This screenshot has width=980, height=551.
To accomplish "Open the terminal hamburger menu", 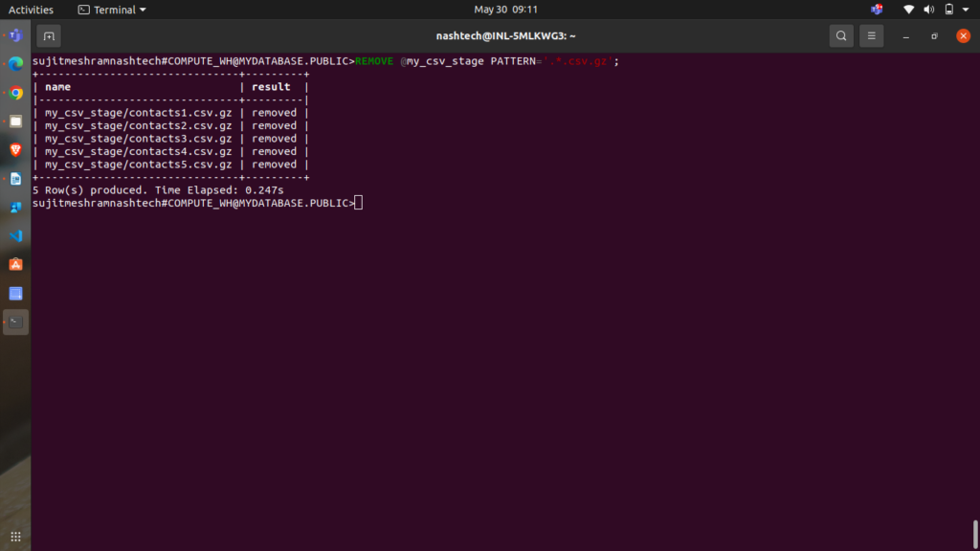I will [x=871, y=36].
